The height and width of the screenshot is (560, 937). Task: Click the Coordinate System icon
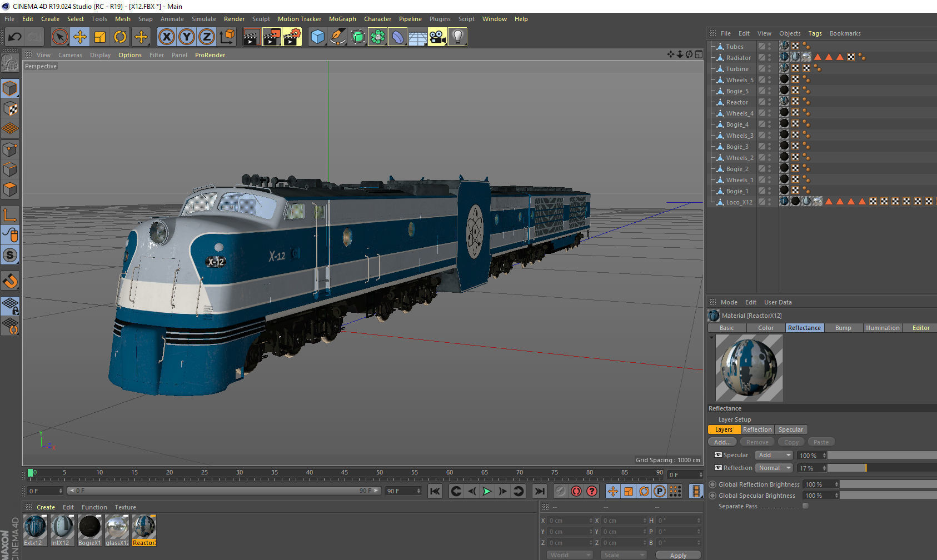tap(227, 37)
